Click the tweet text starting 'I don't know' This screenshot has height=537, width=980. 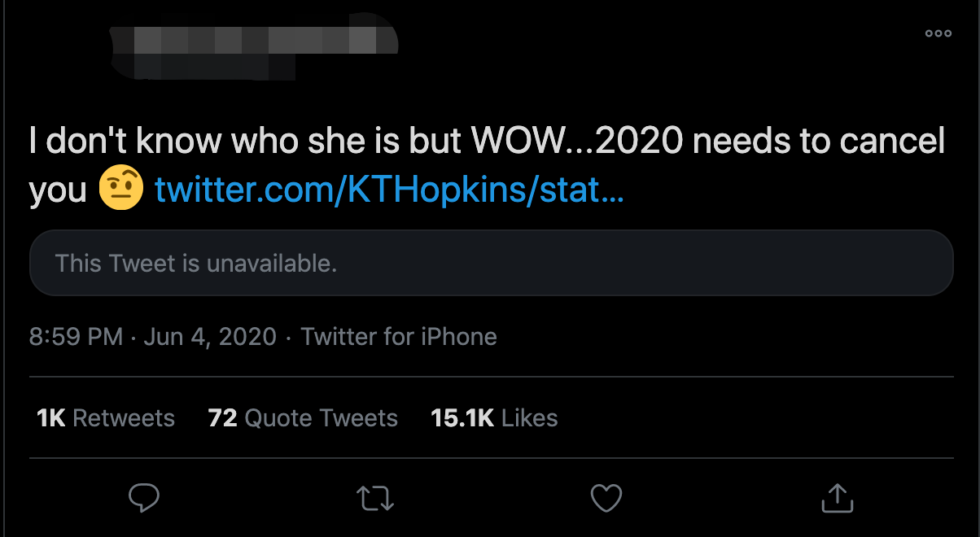(x=244, y=142)
